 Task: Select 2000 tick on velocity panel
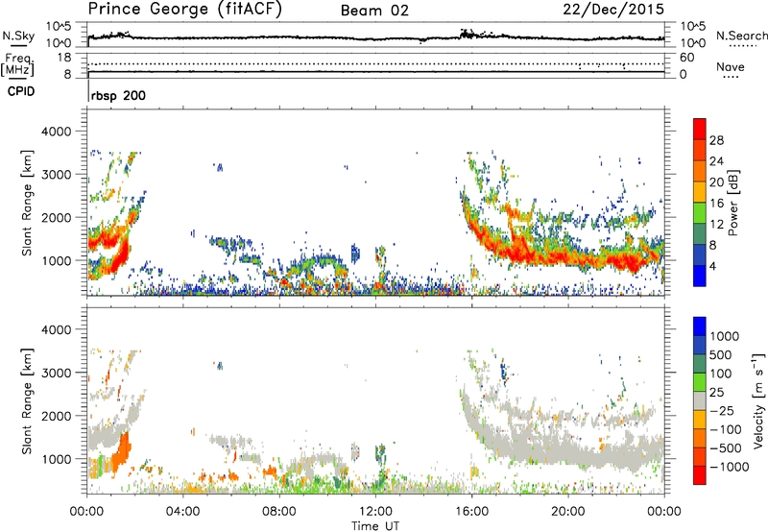pos(56,416)
